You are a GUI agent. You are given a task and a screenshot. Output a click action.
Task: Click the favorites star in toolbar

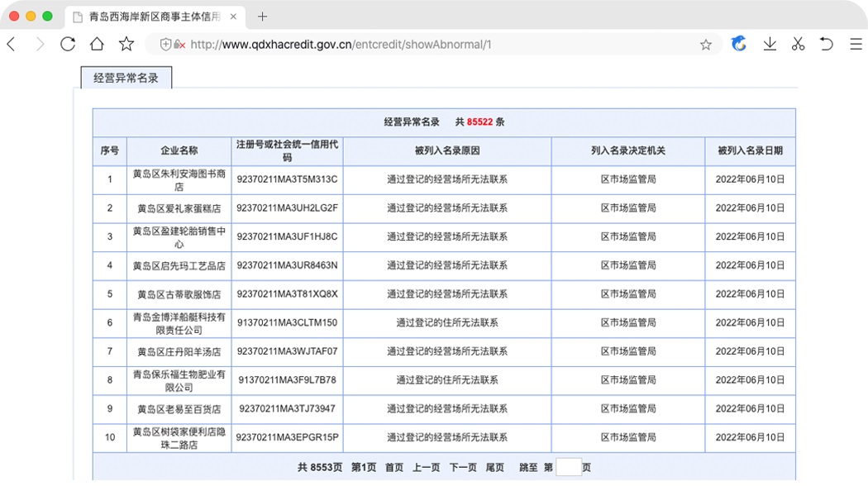[x=126, y=45]
